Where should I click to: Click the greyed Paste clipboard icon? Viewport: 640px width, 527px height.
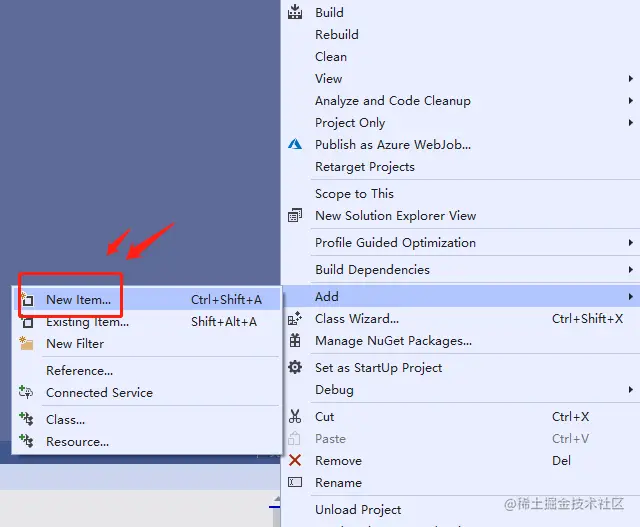coord(294,438)
